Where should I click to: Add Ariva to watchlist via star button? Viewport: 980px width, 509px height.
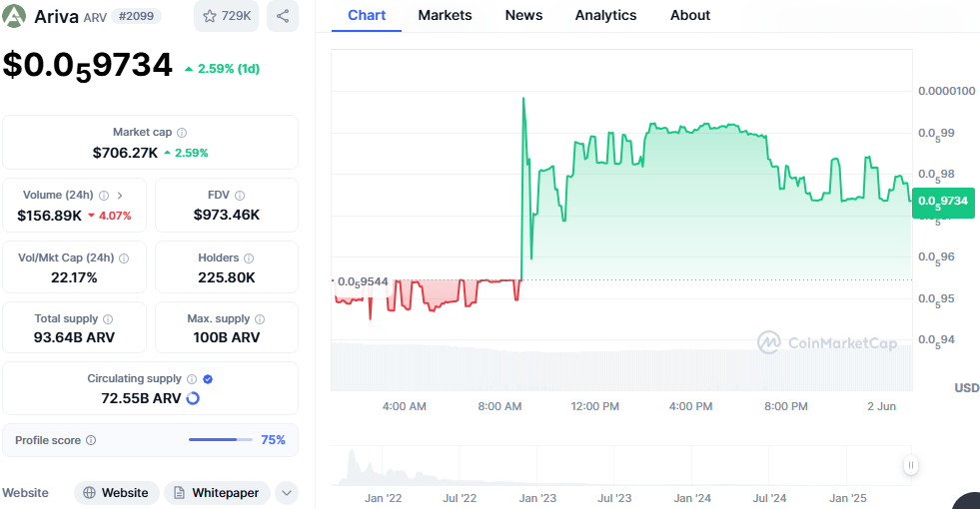pos(226,16)
